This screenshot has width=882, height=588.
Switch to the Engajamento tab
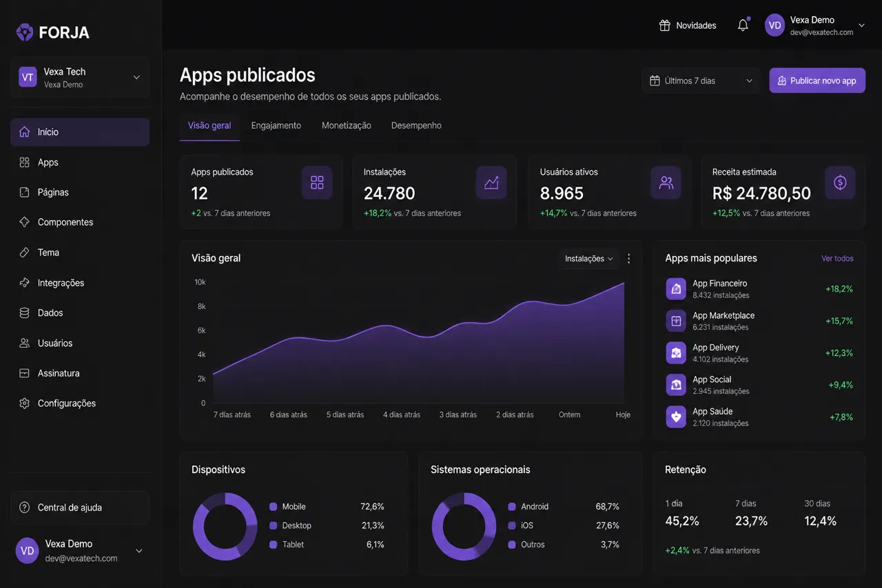(276, 126)
